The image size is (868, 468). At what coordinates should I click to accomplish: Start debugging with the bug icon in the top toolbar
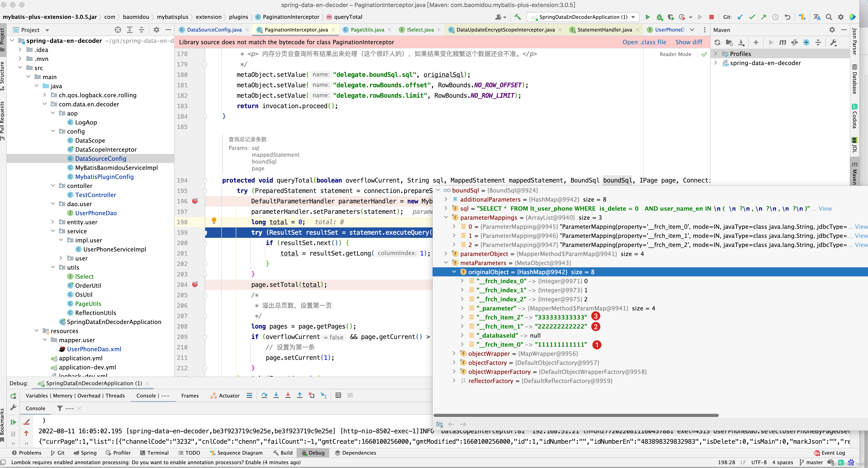(659, 17)
